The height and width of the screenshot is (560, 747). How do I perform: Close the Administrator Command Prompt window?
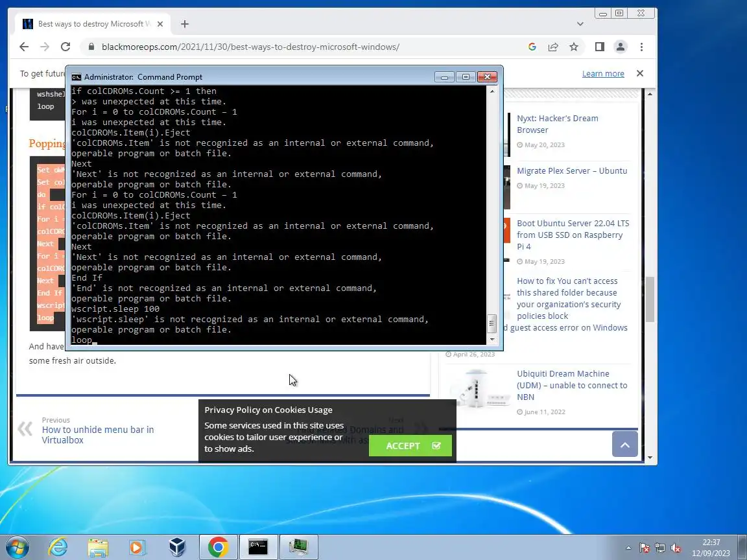(x=487, y=76)
